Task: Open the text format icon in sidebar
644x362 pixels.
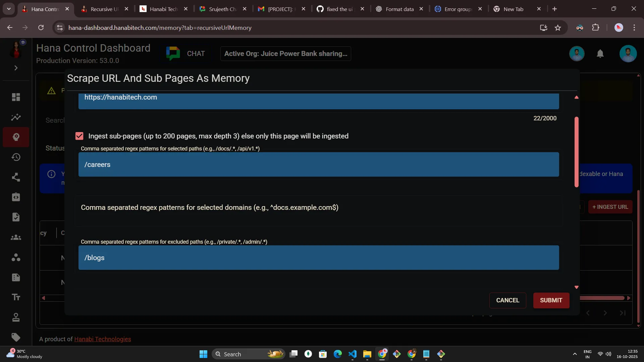Action: click(16, 297)
